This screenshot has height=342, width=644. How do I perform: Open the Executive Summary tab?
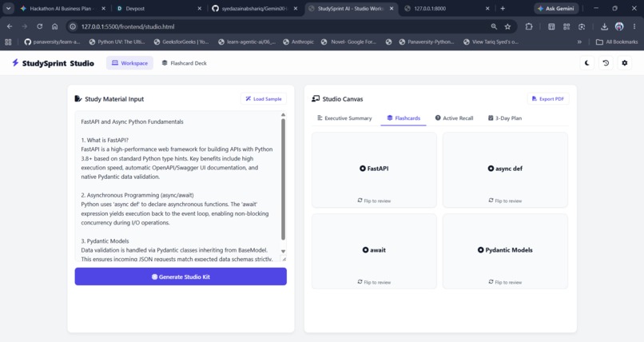click(x=344, y=118)
